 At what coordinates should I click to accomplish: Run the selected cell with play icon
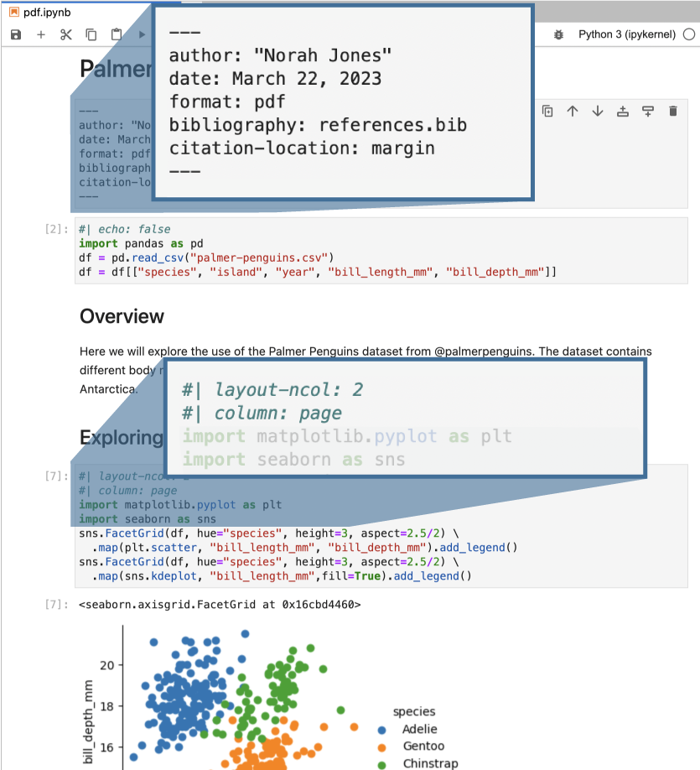click(x=142, y=34)
